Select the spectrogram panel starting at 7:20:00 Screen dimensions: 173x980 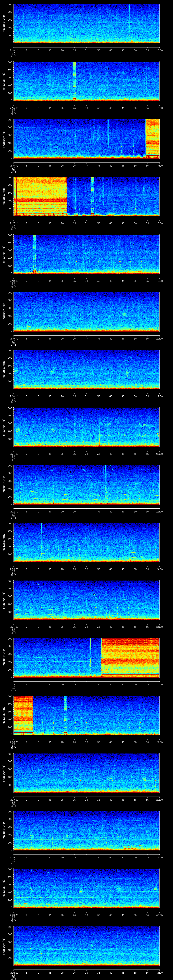[x=86, y=369]
